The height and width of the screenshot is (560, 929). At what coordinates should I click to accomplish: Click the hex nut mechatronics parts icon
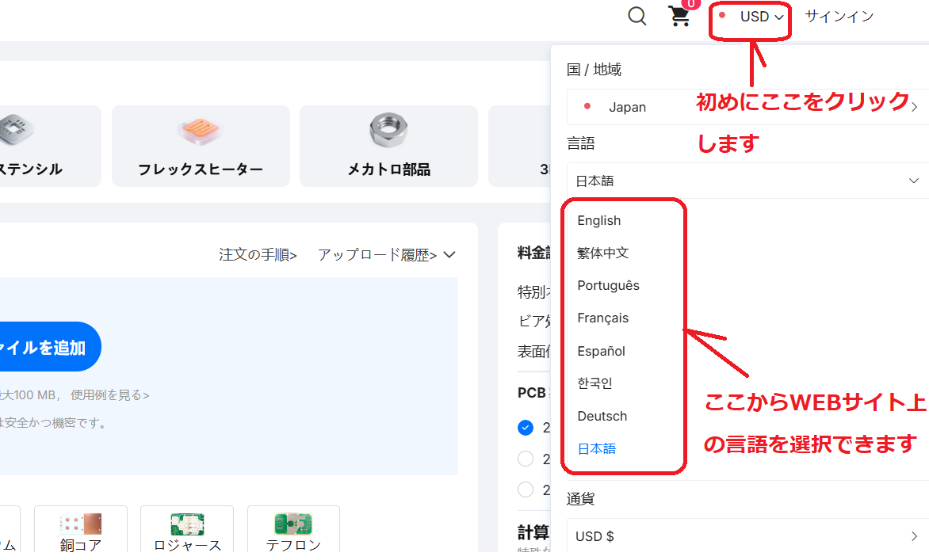[x=388, y=129]
